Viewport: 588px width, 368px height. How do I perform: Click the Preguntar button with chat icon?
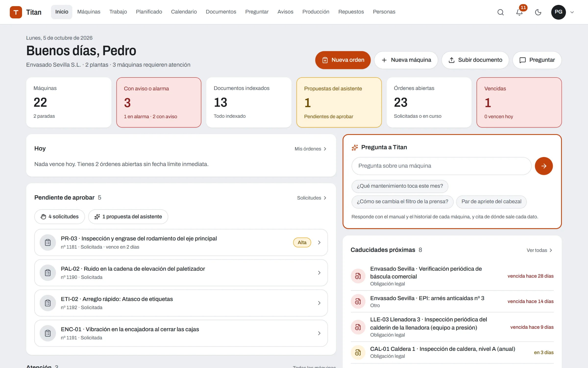pos(537,60)
